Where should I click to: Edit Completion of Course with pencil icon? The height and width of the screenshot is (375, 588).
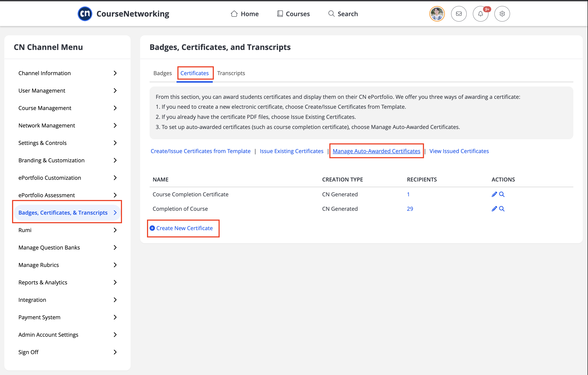[x=494, y=209]
